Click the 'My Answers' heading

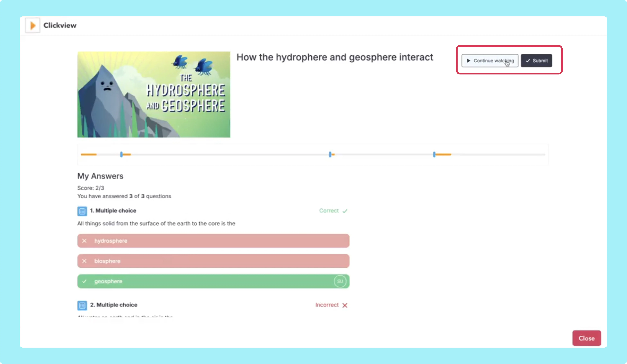click(x=100, y=176)
